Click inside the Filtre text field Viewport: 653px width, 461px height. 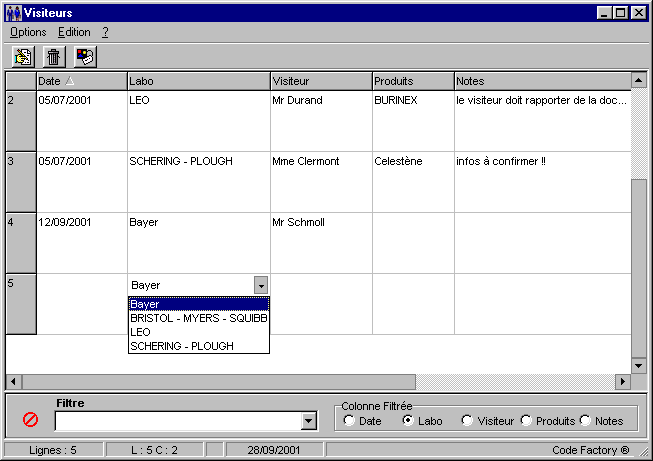(x=178, y=421)
